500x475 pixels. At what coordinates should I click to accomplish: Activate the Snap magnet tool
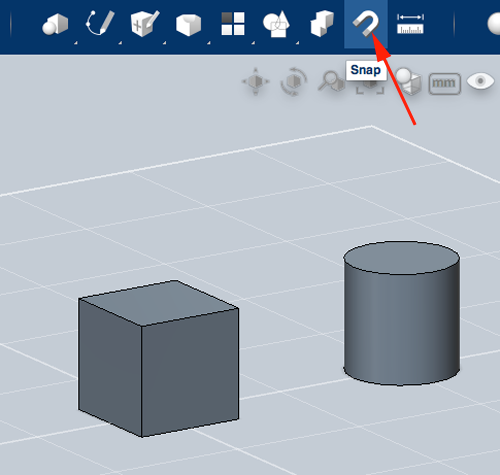(x=366, y=23)
